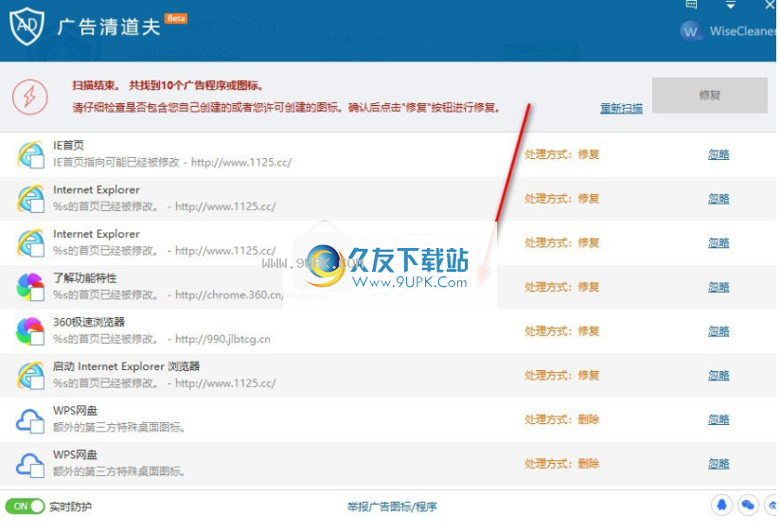This screenshot has width=781, height=532.
Task: Click the 360极速浏览器 row title
Action: tap(89, 322)
